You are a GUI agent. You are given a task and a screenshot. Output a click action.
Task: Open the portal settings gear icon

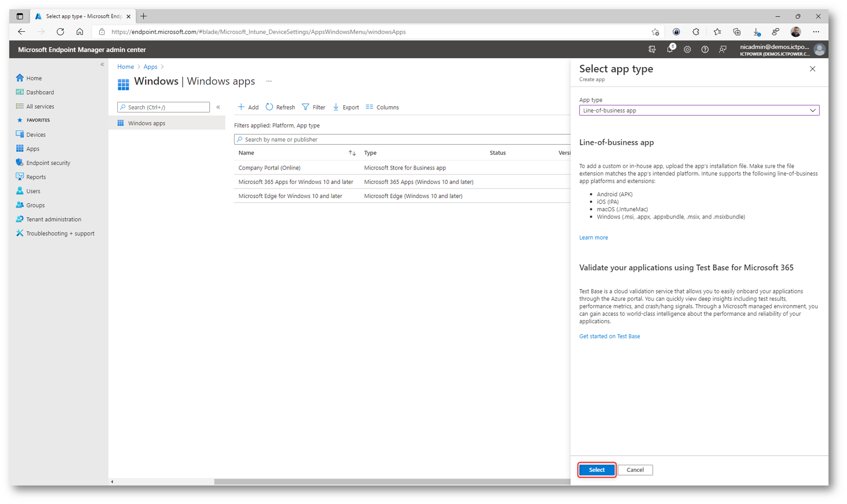pos(687,49)
